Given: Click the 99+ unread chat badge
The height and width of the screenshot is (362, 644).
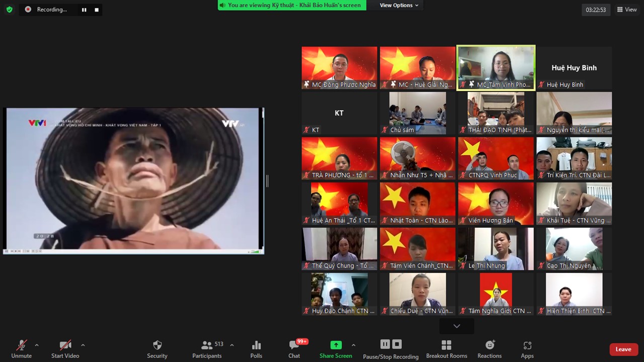Looking at the screenshot, I should pos(302,341).
